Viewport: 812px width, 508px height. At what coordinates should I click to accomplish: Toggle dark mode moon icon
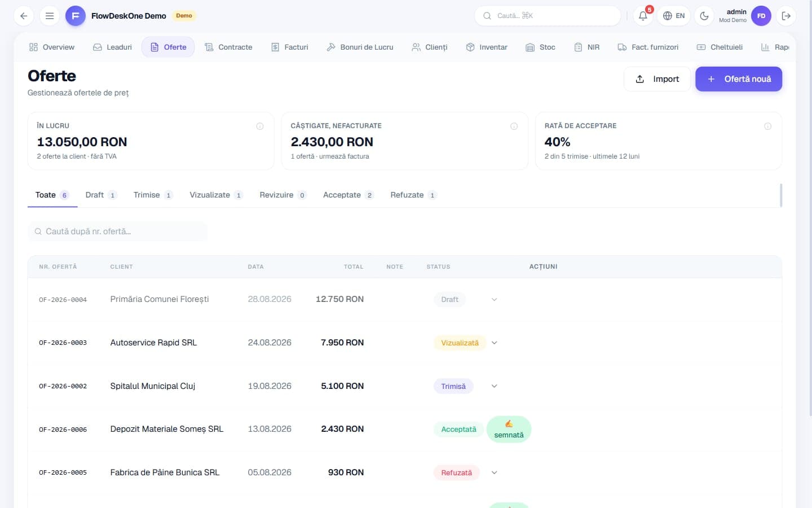coord(704,16)
